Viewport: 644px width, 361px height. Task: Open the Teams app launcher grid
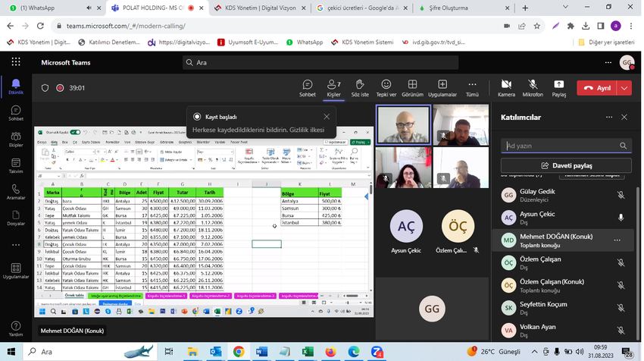coord(16,62)
